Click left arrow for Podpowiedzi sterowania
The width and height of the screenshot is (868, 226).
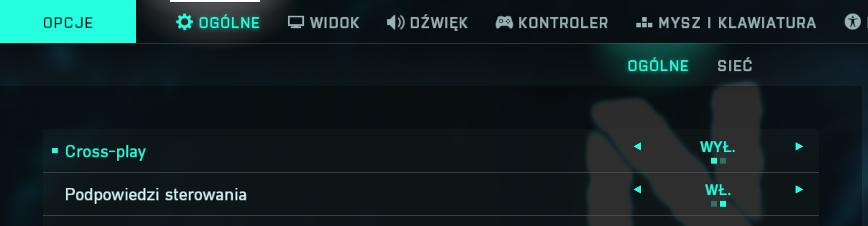(637, 189)
